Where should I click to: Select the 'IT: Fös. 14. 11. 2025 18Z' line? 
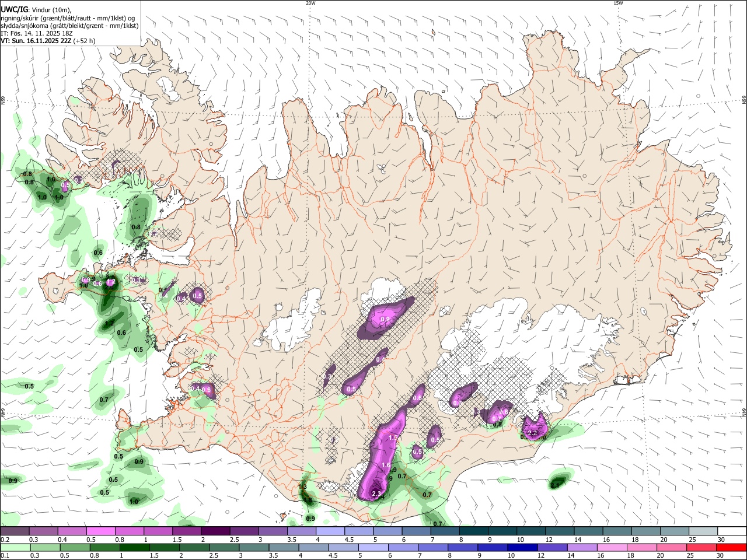tap(36, 33)
